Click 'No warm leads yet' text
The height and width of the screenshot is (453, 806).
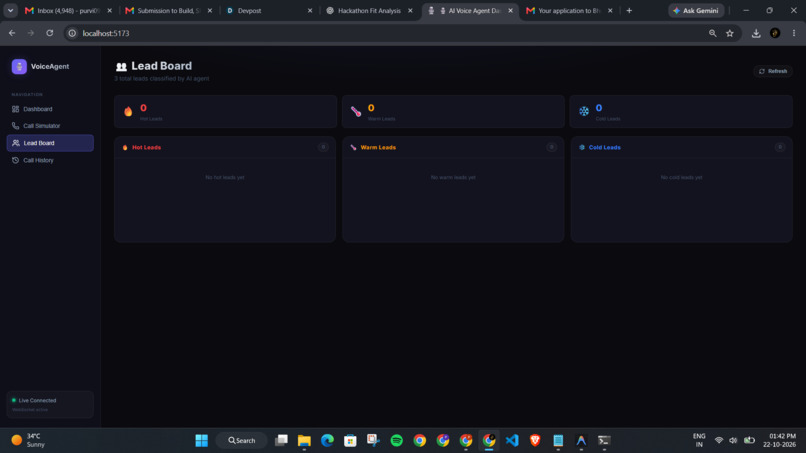click(453, 177)
